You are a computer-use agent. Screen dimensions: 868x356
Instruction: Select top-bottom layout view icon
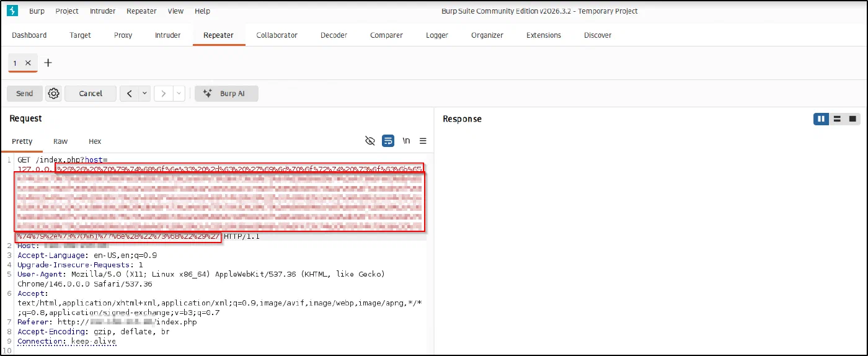[x=837, y=118]
